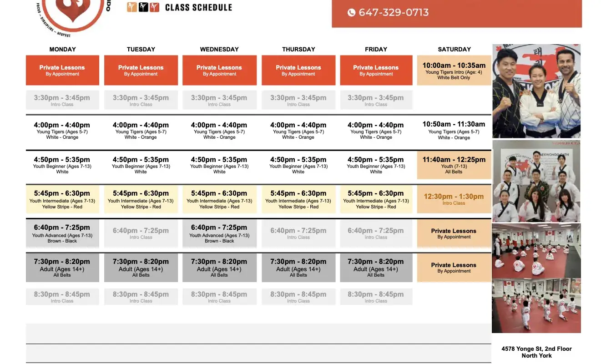The height and width of the screenshot is (364, 601).
Task: Call the 647-329-0713 phone number
Action: [x=394, y=13]
